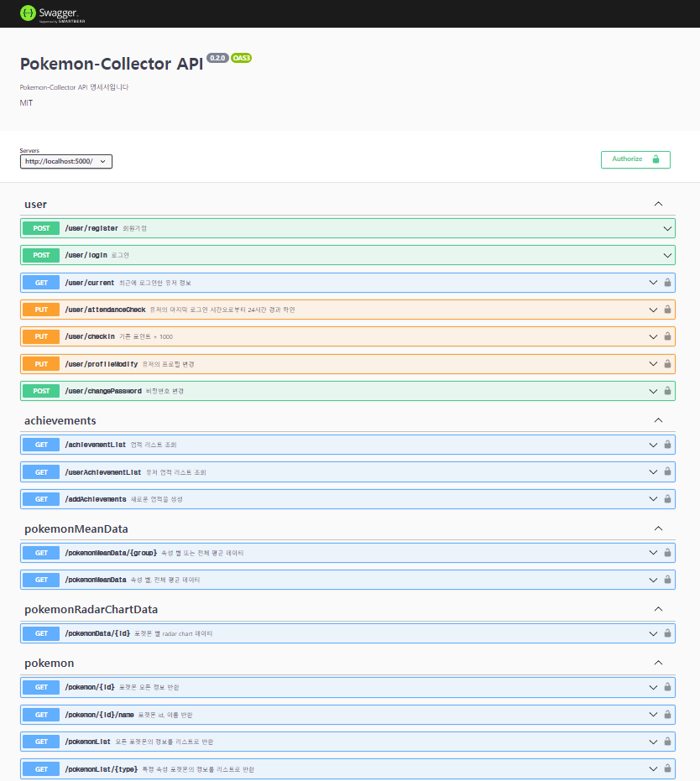Expand the GET /pokemonList chevron
Screen dimensions: 700x781
(653, 742)
